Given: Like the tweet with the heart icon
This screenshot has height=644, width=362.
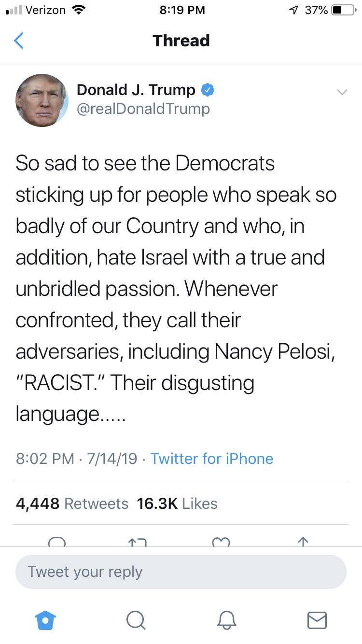Looking at the screenshot, I should point(221,542).
